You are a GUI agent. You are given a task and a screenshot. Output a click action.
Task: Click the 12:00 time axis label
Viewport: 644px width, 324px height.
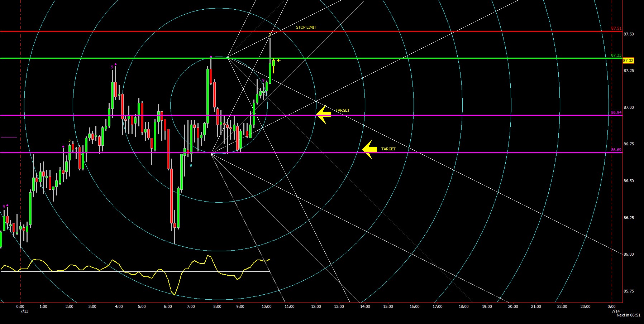[x=316, y=306]
